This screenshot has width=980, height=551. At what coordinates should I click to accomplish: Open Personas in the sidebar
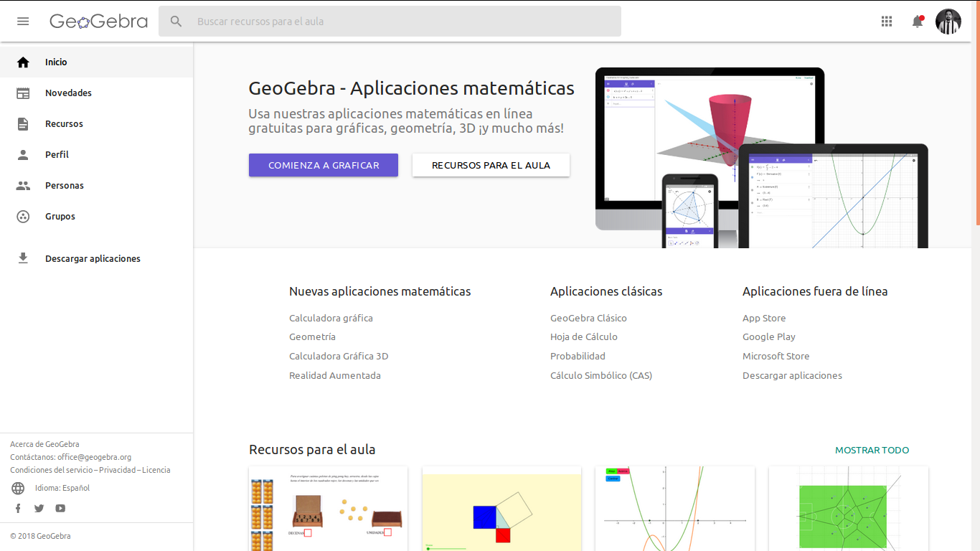point(96,186)
